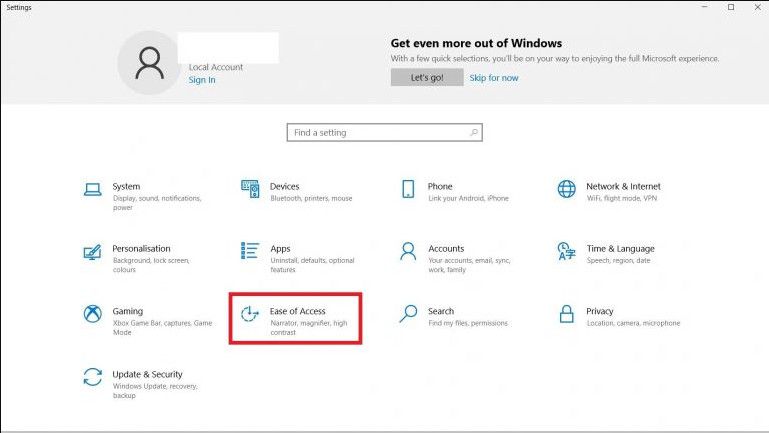This screenshot has width=769, height=433.
Task: Click 'Location, camera, microphone' description
Action: (x=633, y=323)
